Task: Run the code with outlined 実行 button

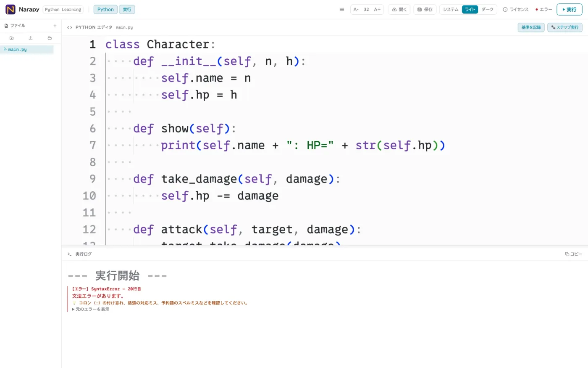Action: 569,9
